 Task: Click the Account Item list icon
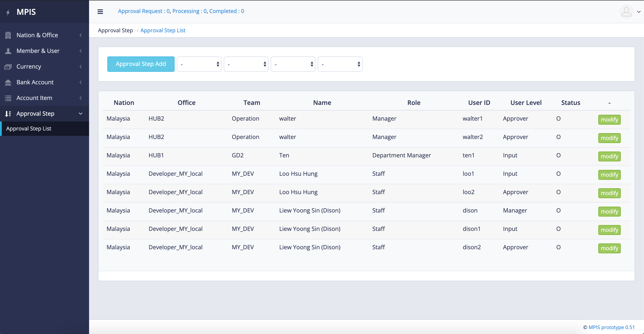tap(8, 98)
